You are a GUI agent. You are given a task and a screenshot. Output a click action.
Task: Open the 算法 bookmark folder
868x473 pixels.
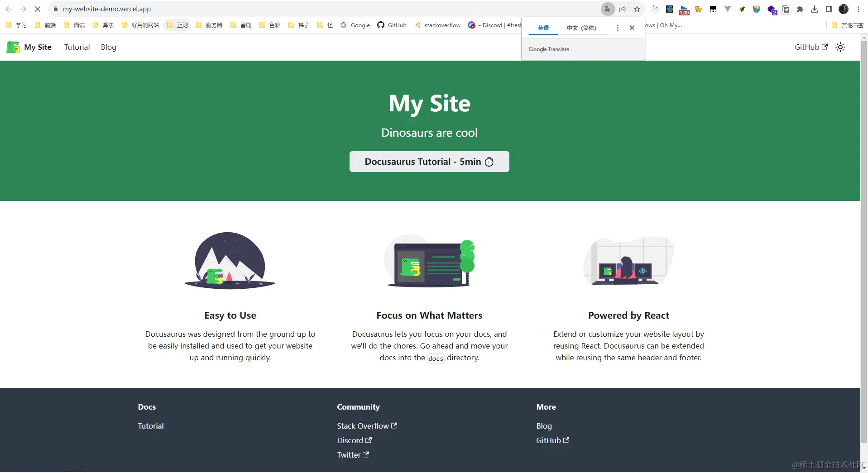click(103, 25)
